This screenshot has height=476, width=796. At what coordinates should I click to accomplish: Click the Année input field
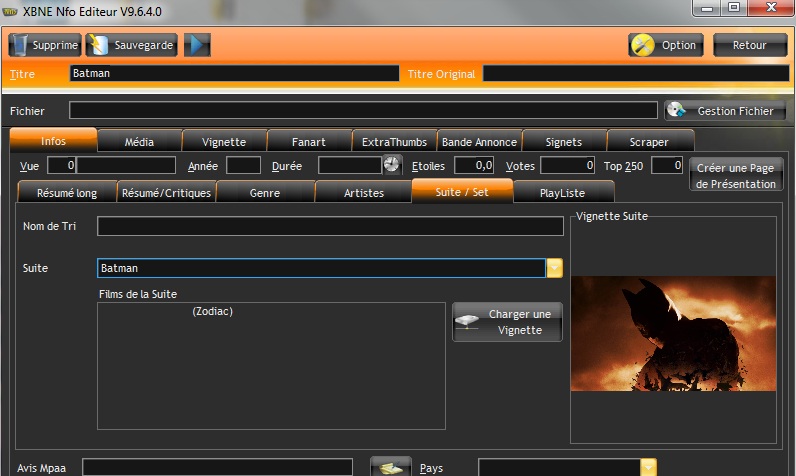[x=243, y=165]
